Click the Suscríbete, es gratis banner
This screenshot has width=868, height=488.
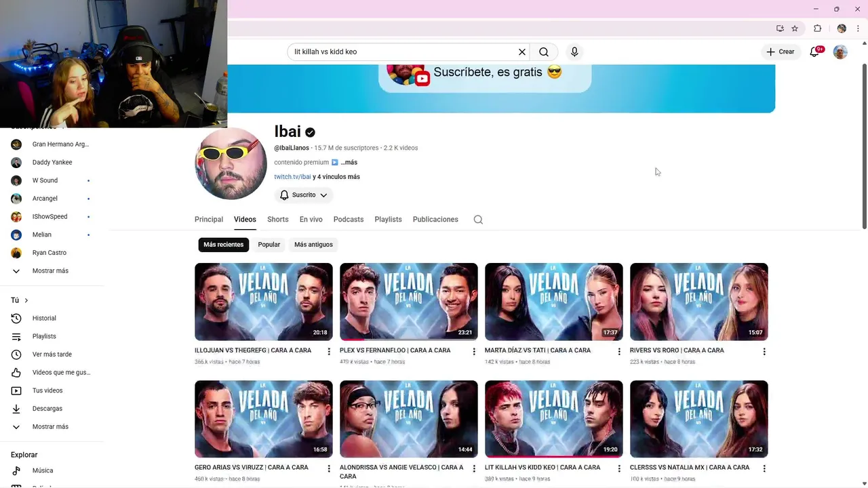coord(485,78)
